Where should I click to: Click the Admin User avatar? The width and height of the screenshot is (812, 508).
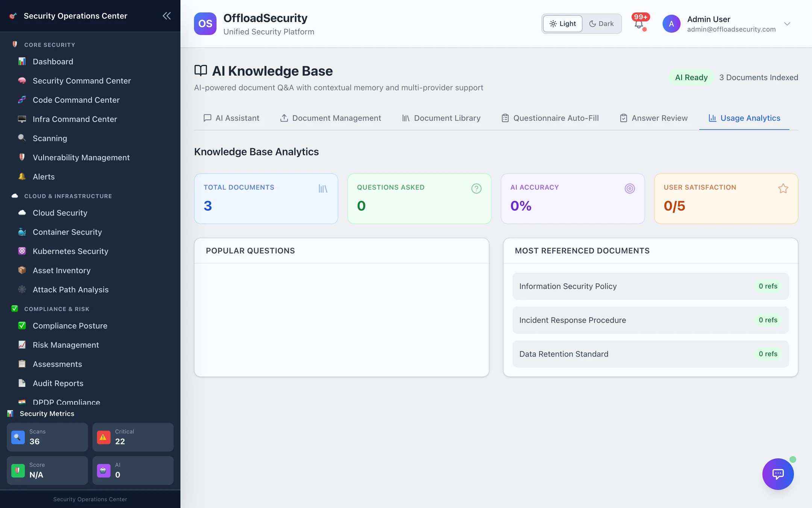click(x=671, y=24)
